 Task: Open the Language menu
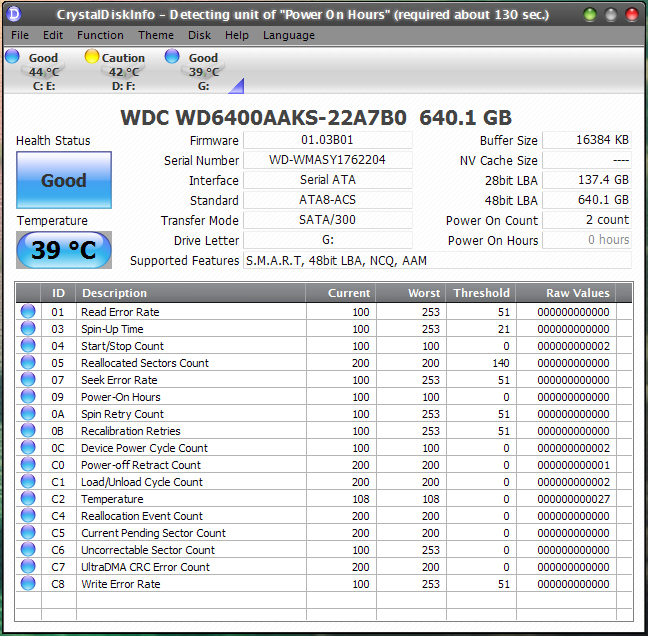pos(288,35)
